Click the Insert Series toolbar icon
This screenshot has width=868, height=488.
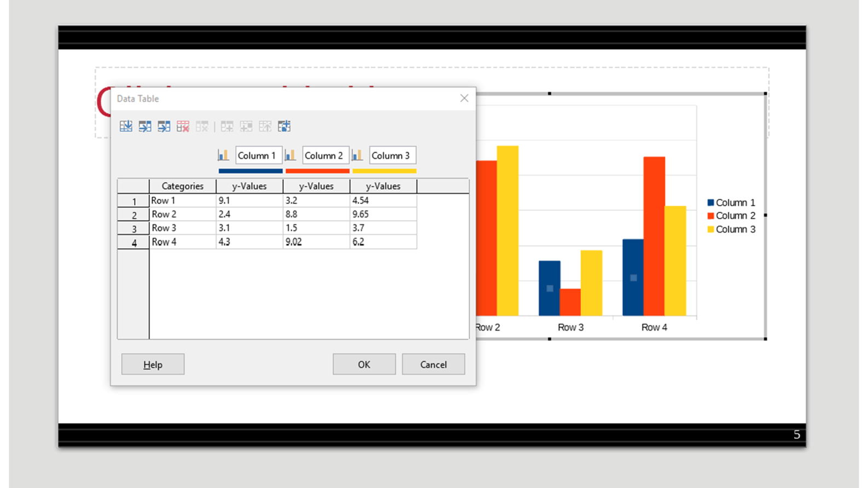[145, 126]
